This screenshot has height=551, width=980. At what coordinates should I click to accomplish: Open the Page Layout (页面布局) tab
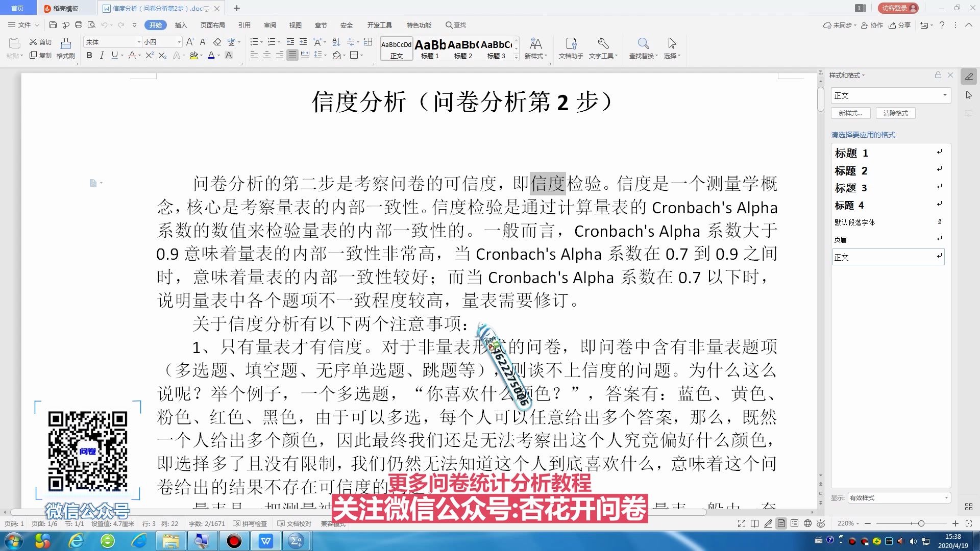coord(212,25)
